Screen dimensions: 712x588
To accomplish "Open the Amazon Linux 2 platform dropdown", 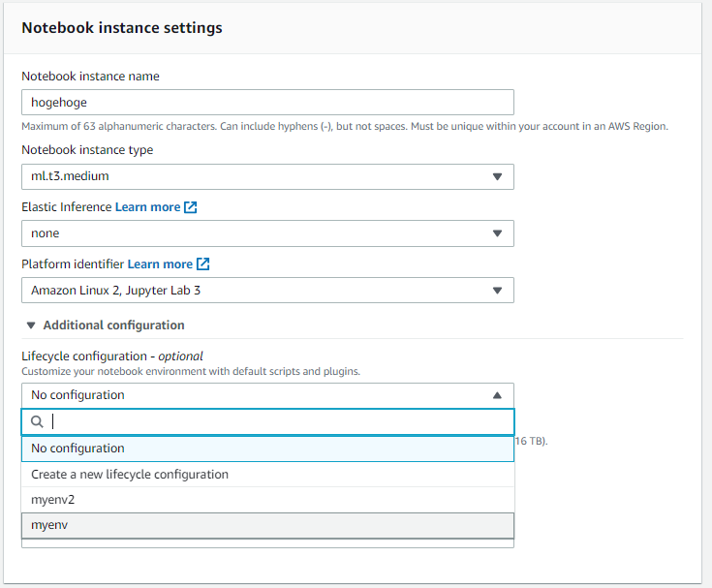I will coord(267,290).
